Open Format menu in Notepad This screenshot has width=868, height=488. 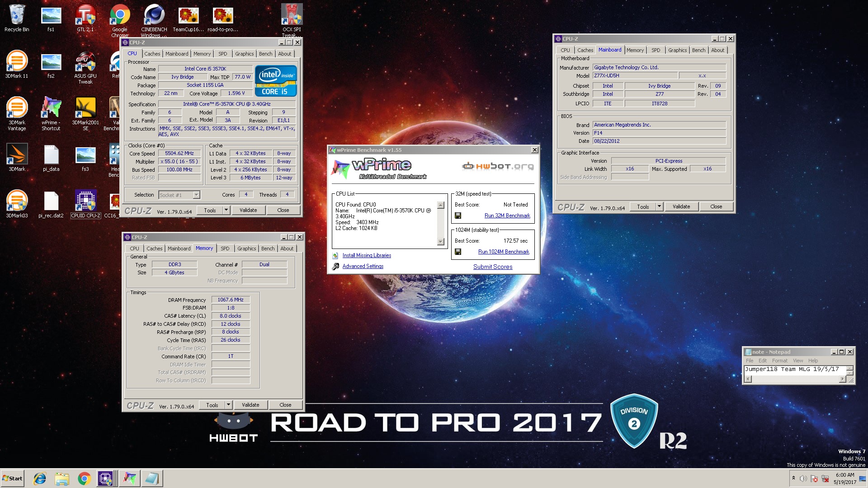[x=779, y=361]
